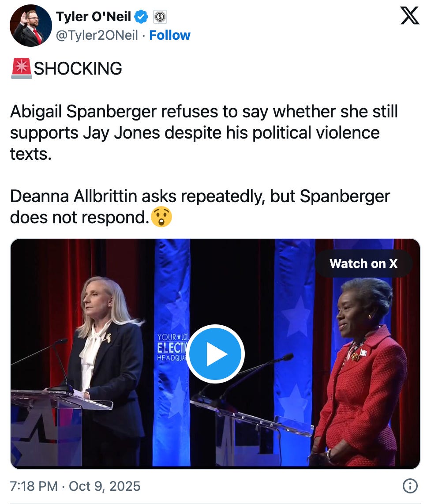This screenshot has height=504, width=427.
Task: Click the Election Headquarters banner in the video
Action: [x=172, y=347]
